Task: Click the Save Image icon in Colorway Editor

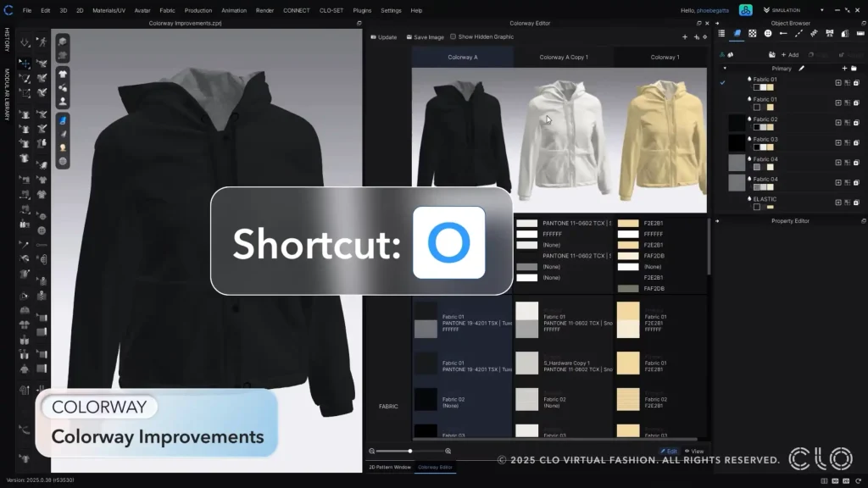Action: 409,37
